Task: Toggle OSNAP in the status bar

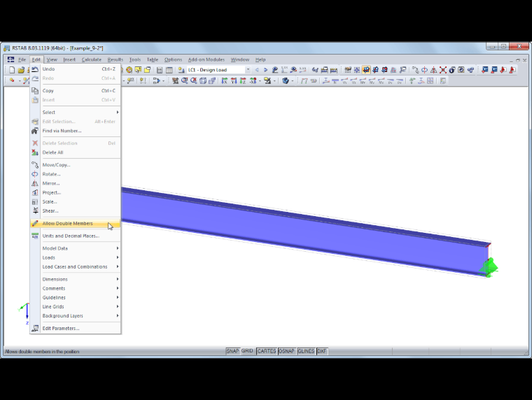Action: coord(286,351)
